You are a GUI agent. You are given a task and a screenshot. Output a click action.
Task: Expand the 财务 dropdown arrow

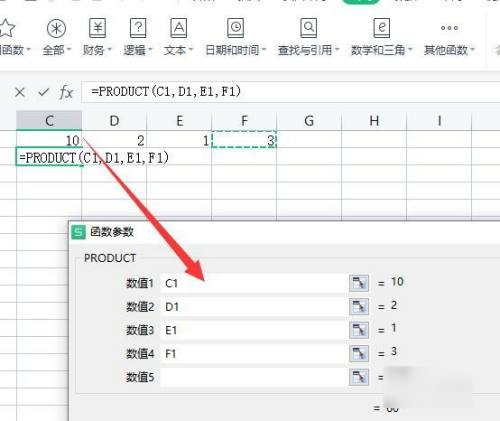pyautogui.click(x=109, y=50)
